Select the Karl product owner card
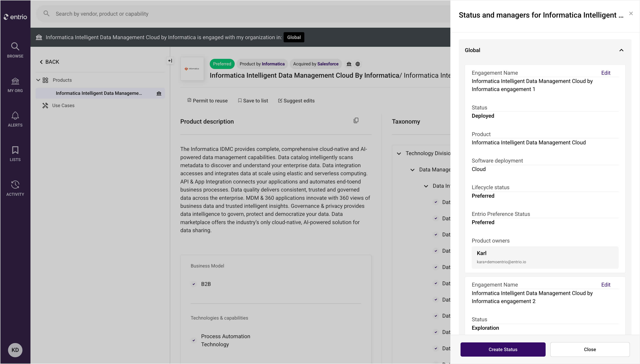The width and height of the screenshot is (640, 364). tap(545, 258)
